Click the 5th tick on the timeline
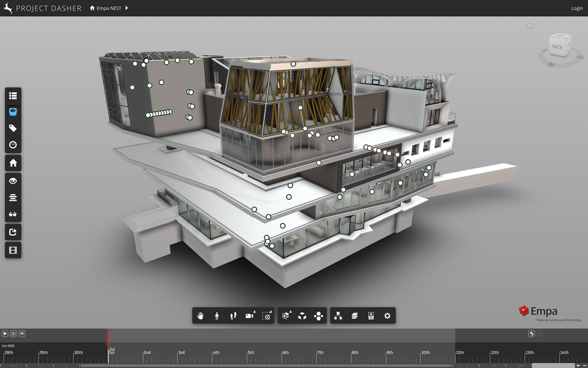 250,353
